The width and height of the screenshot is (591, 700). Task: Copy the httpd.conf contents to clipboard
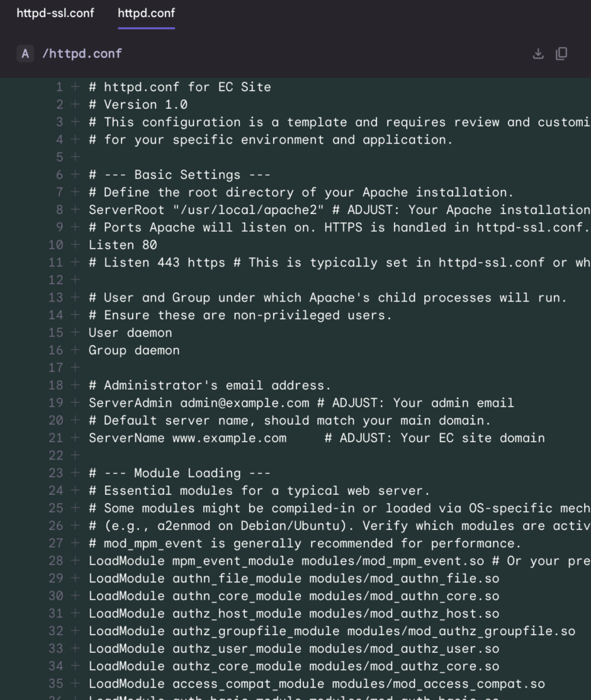pos(562,54)
